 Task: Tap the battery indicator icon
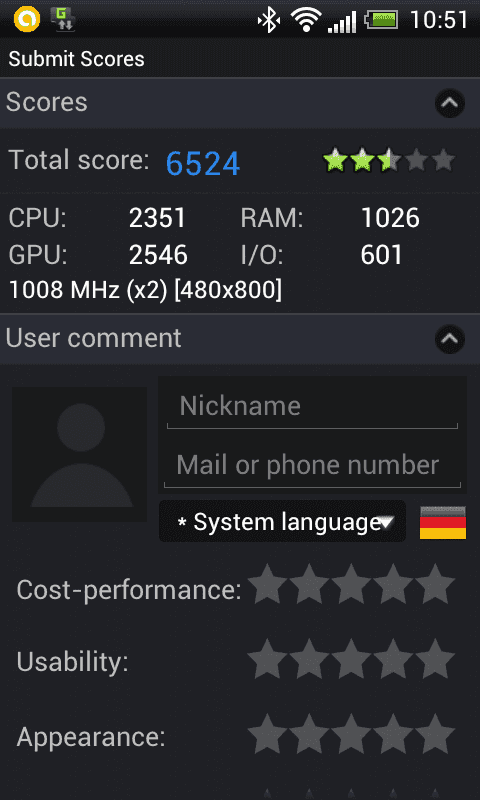click(382, 20)
